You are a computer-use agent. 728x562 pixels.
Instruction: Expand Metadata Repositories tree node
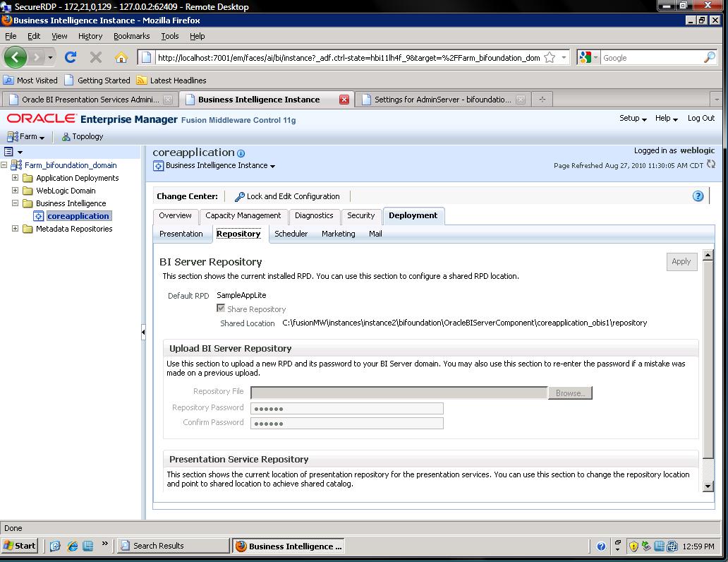(16, 229)
